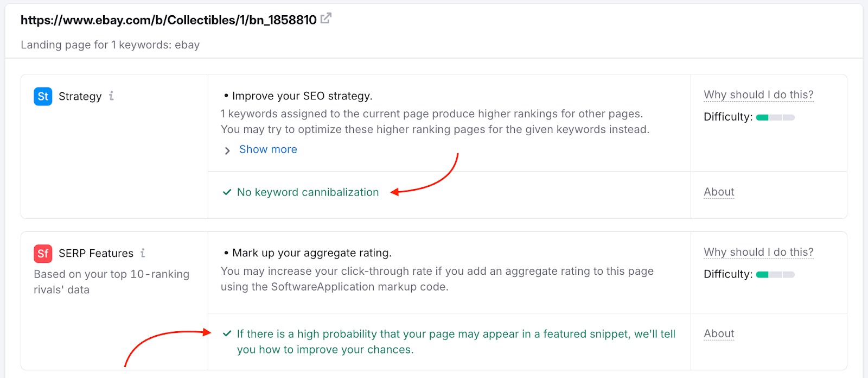Click the Mark up your aggregate rating idea

311,253
